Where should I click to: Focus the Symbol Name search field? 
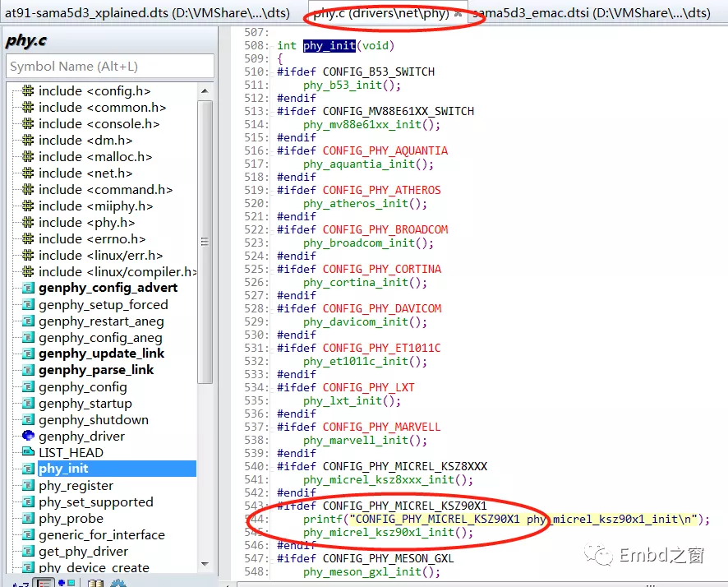point(110,67)
